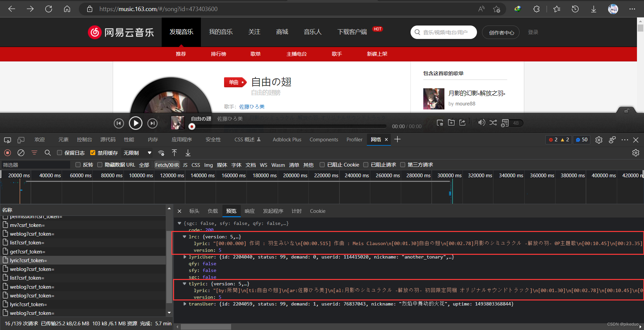The width and height of the screenshot is (644, 330).
Task: Check the 反转 invert filter checkbox
Action: click(78, 164)
